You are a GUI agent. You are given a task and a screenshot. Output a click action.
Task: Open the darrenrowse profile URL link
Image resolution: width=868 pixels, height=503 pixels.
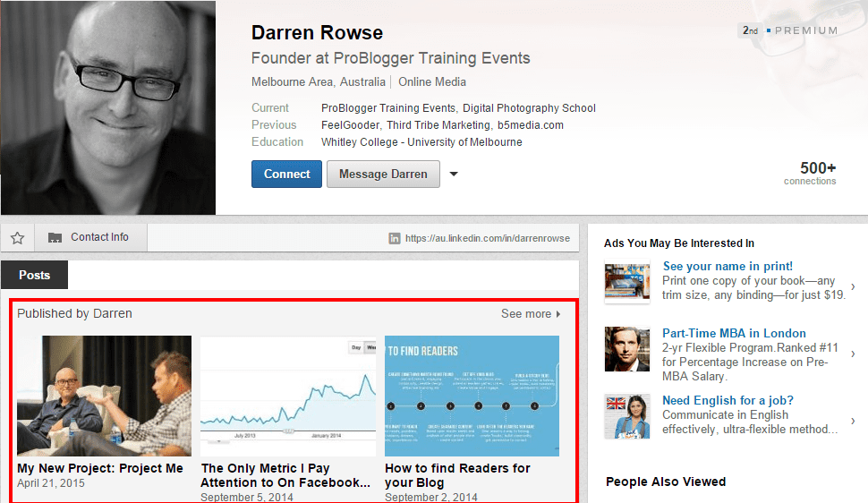(487, 238)
